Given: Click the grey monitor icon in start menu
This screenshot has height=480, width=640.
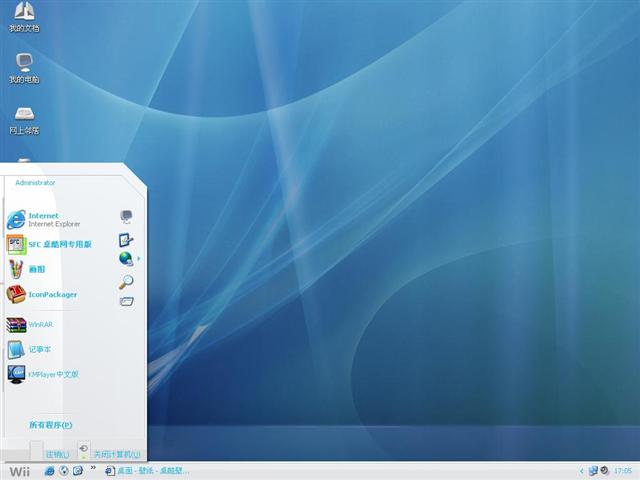Looking at the screenshot, I should (126, 216).
